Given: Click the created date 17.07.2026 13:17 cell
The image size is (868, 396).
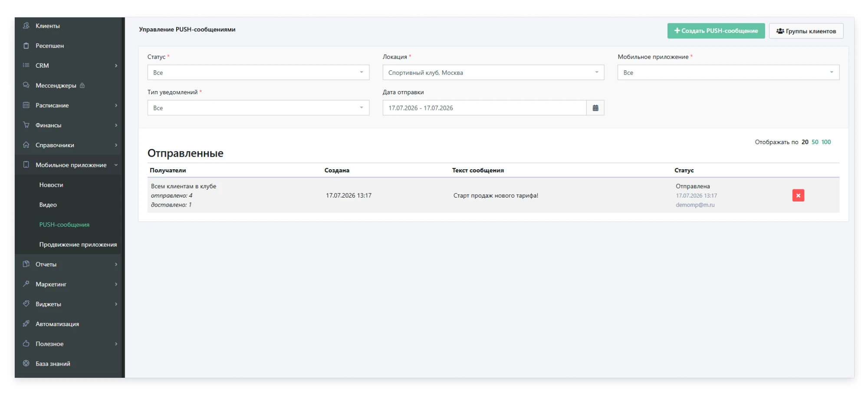Looking at the screenshot, I should pos(349,195).
